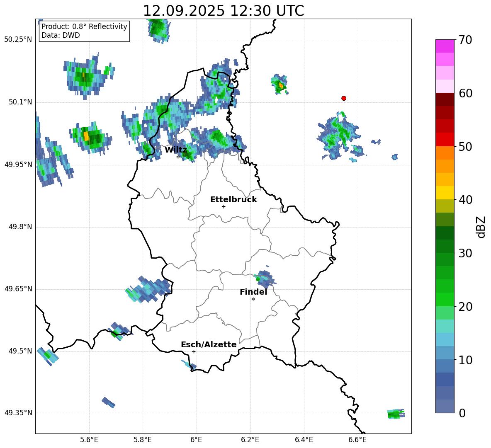Click the radar echo just north of Findel
The image size is (491, 448).
[x=264, y=278]
